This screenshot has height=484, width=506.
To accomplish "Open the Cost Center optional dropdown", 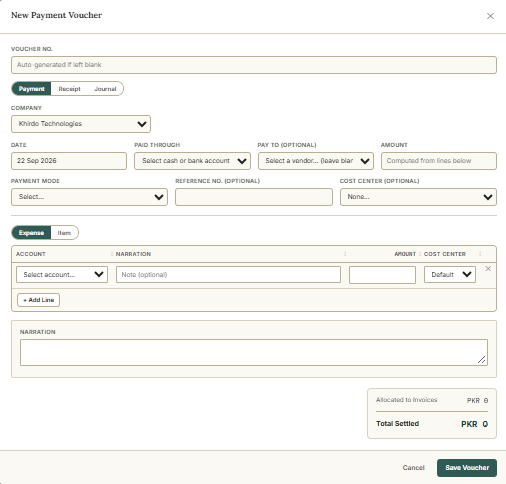I will coord(418,197).
